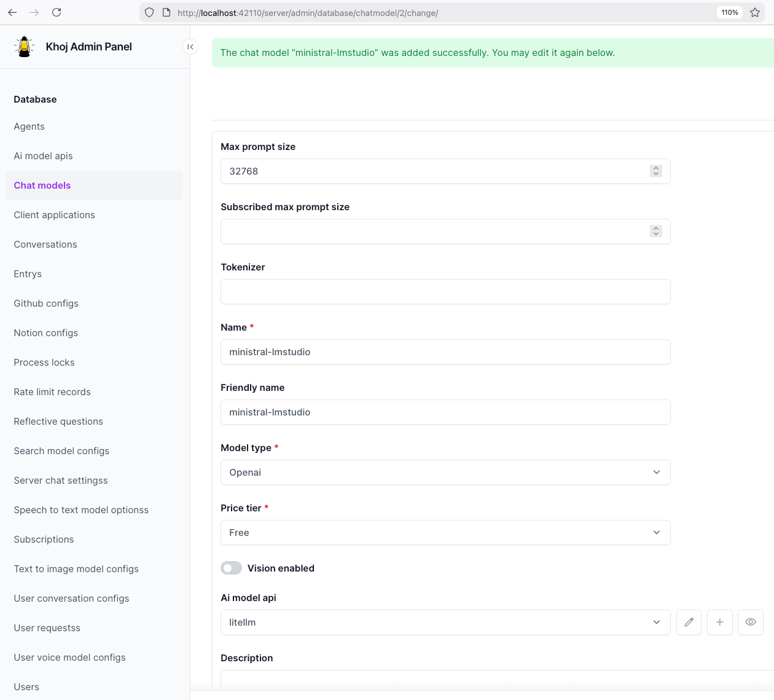Click the browser back arrow
774x700 pixels.
coord(12,12)
